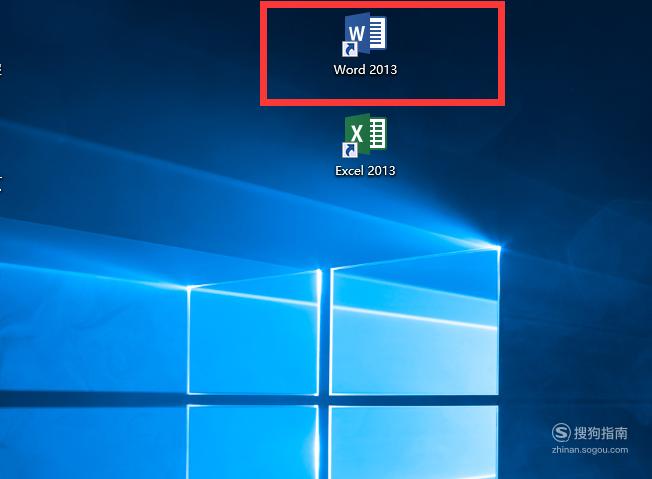Select the Word 2013 desktop shortcut icon
Screen dimensions: 652x479
tap(365, 35)
